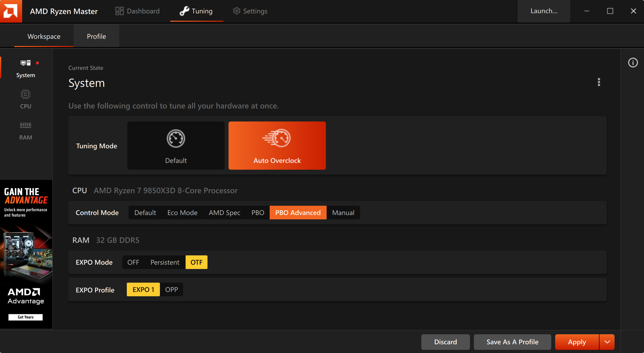The height and width of the screenshot is (353, 644).
Task: Select the Auto Overclock tuning mode
Action: click(277, 145)
